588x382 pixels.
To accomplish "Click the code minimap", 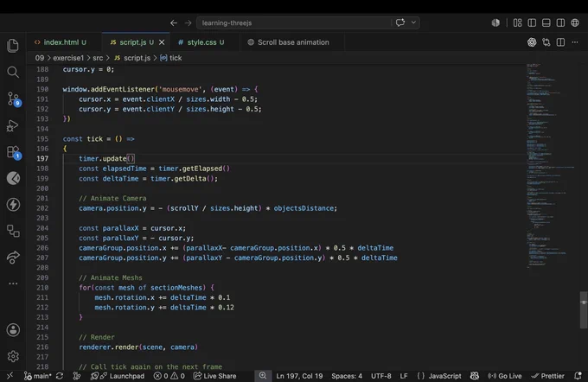I will click(x=550, y=165).
